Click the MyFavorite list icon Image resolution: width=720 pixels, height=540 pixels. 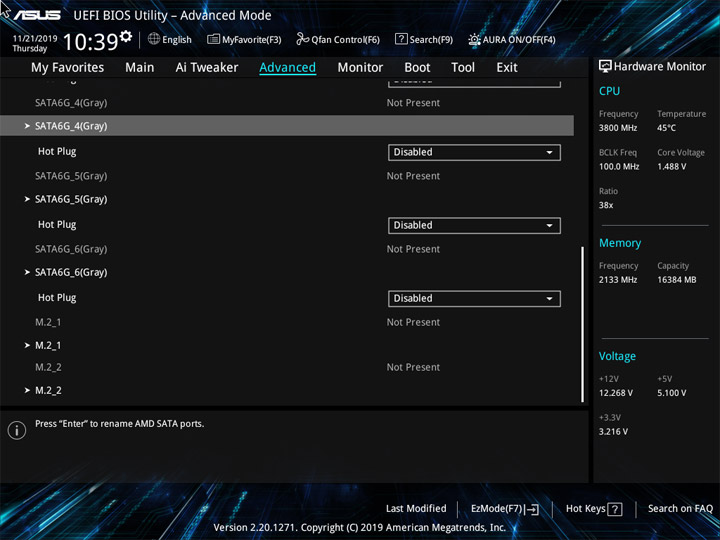click(x=214, y=39)
